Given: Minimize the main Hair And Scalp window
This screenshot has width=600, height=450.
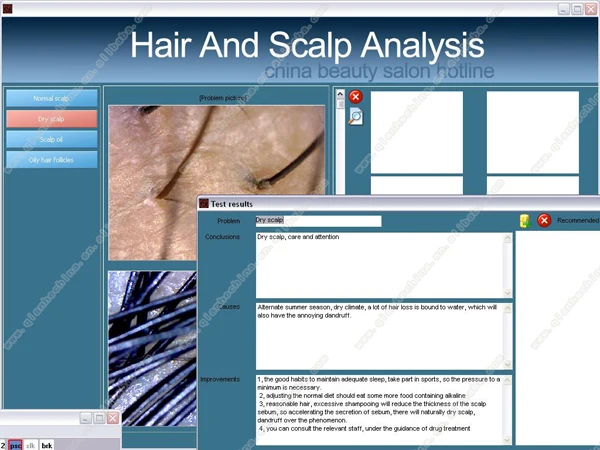Looking at the screenshot, I should [x=563, y=9].
